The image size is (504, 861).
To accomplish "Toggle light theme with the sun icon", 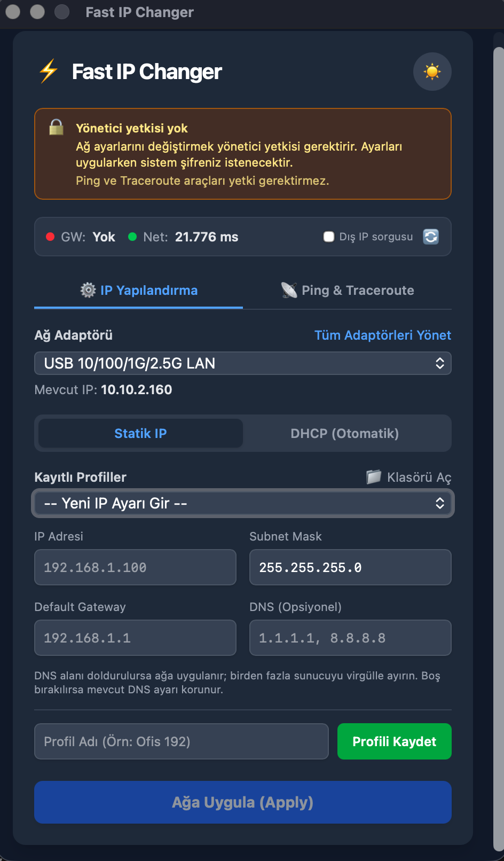I will [x=432, y=72].
